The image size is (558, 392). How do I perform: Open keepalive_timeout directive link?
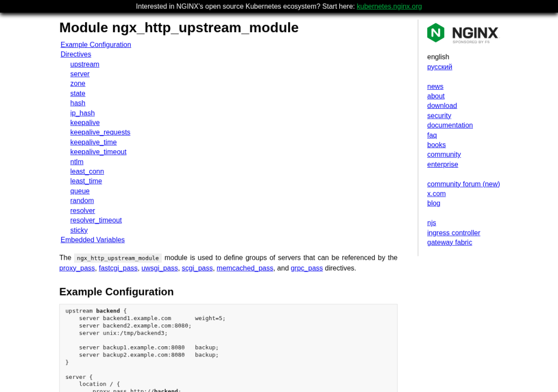[x=98, y=151]
